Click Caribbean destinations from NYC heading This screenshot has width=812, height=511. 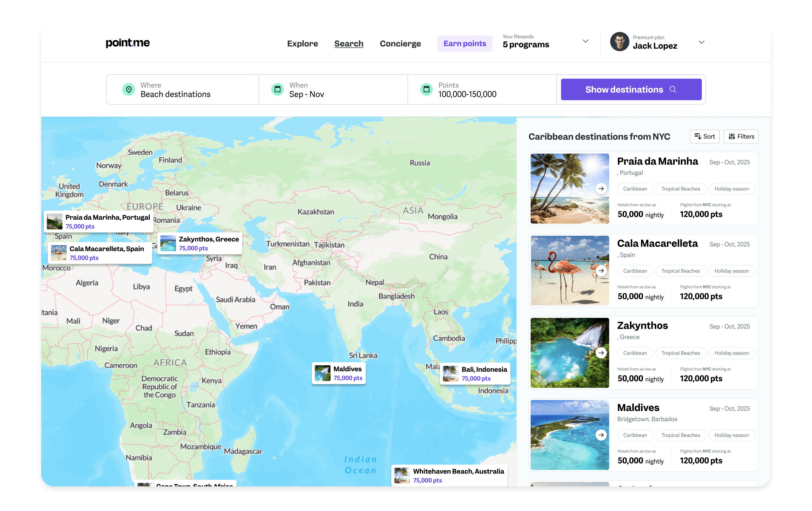pos(599,136)
